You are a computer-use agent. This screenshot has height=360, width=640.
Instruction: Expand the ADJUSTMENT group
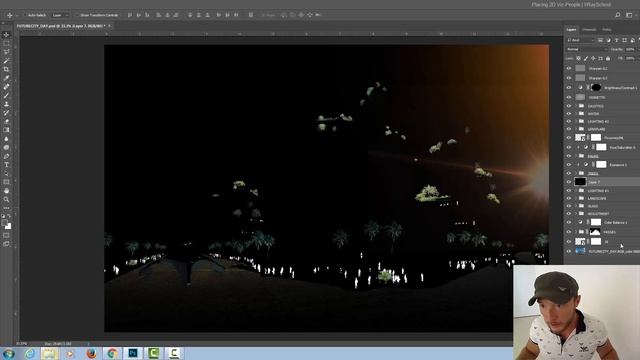[x=576, y=213]
